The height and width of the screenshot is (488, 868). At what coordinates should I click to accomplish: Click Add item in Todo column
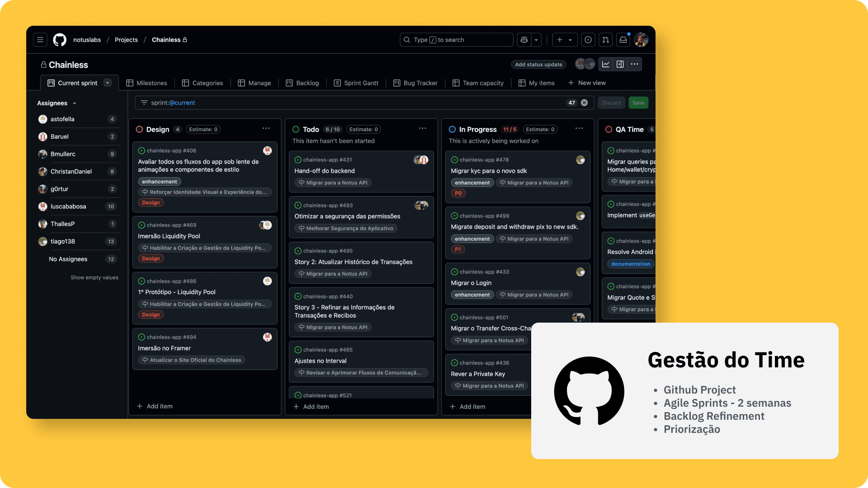pos(311,407)
